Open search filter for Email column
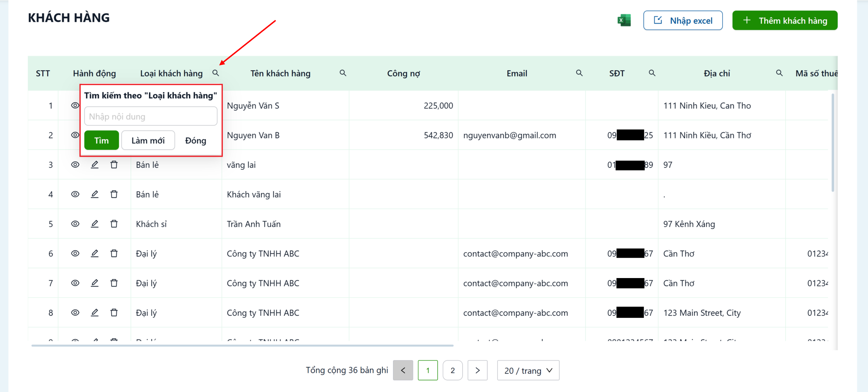The height and width of the screenshot is (392, 868). tap(579, 73)
